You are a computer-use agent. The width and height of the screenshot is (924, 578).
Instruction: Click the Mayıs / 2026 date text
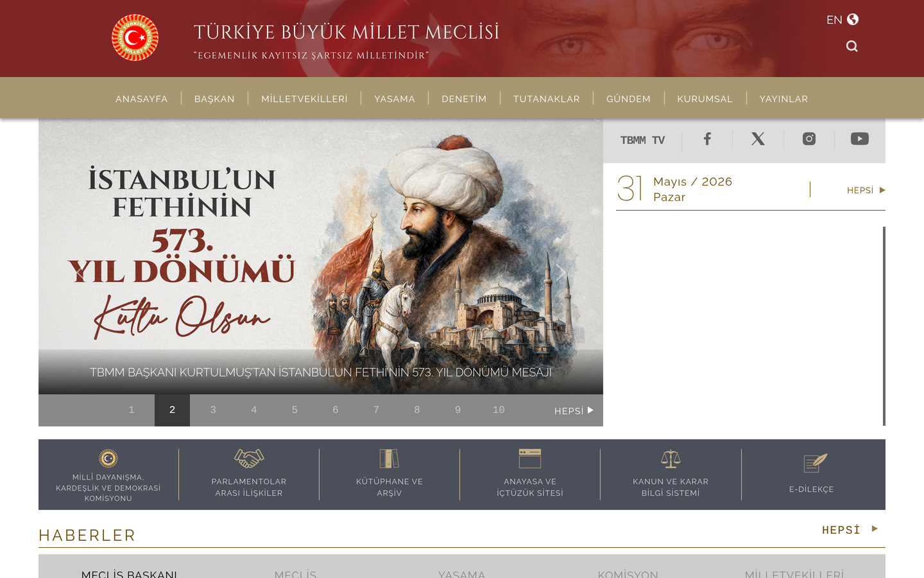tap(692, 182)
